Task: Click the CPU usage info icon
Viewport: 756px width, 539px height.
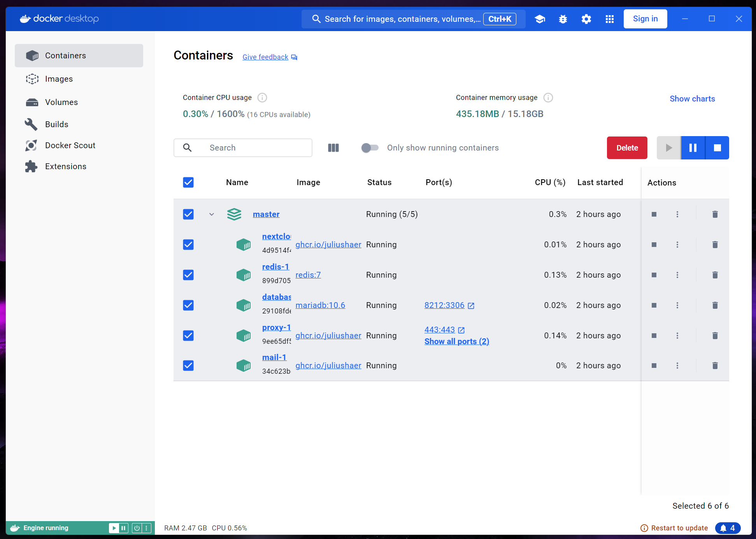Action: click(262, 98)
